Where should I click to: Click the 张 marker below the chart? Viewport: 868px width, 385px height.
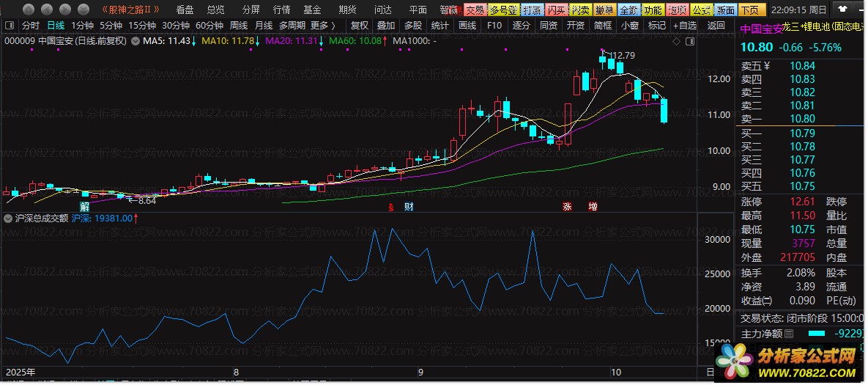pyautogui.click(x=567, y=208)
